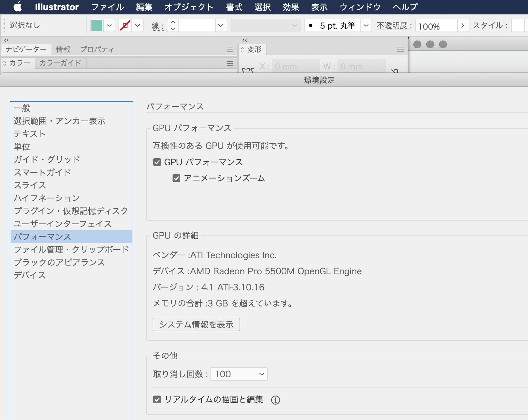Click the 不透明度 label link
The image size is (528, 420).
394,26
